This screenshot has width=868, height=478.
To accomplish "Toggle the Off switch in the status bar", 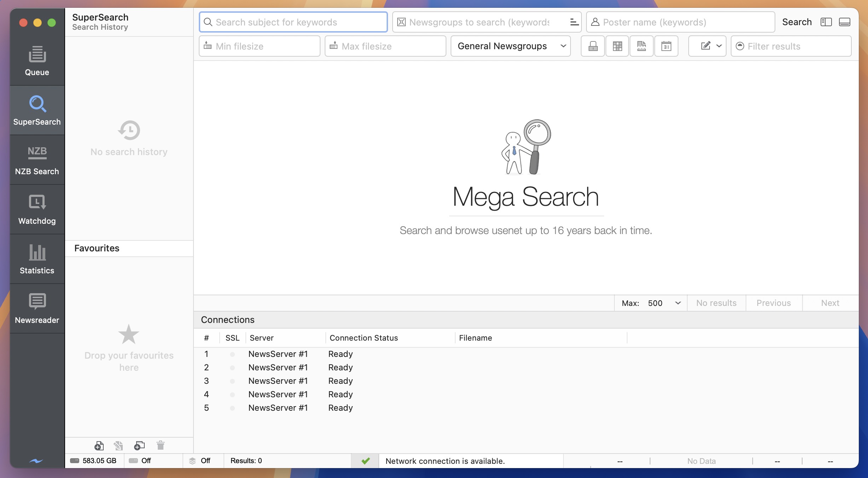I will (141, 461).
